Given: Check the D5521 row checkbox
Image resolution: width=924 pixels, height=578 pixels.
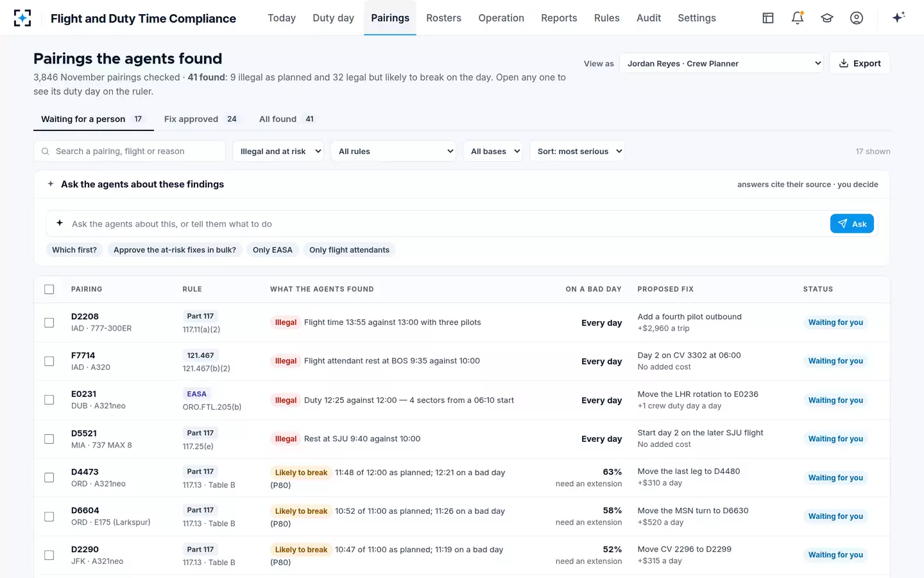Looking at the screenshot, I should [x=49, y=439].
